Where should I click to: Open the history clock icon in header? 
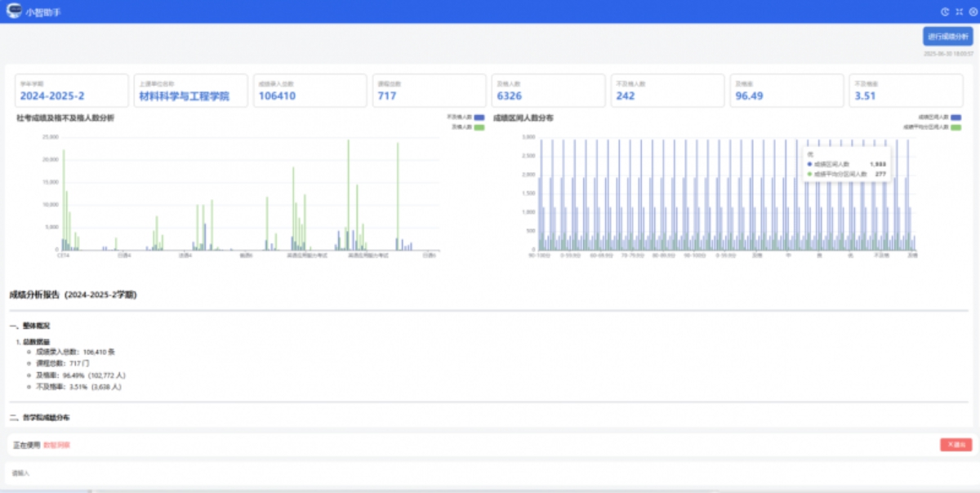945,12
